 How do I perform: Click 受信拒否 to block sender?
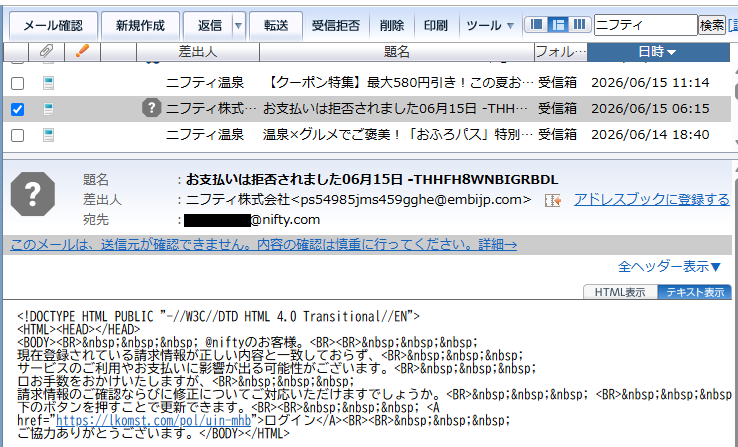[x=336, y=25]
